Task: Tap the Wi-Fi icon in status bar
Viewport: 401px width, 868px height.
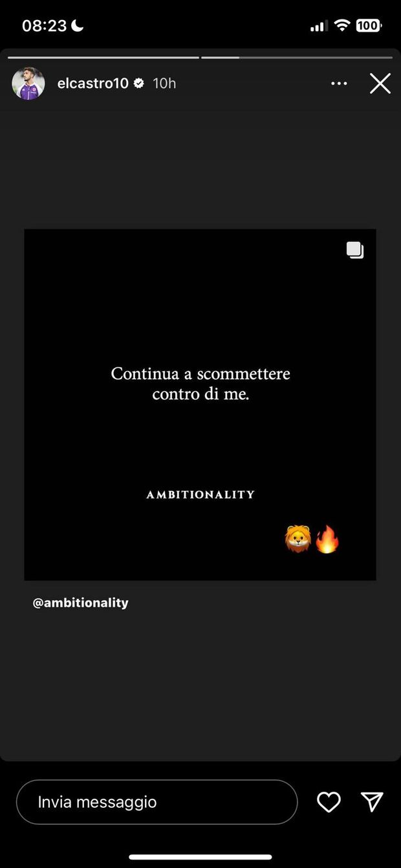Action: coord(342,26)
